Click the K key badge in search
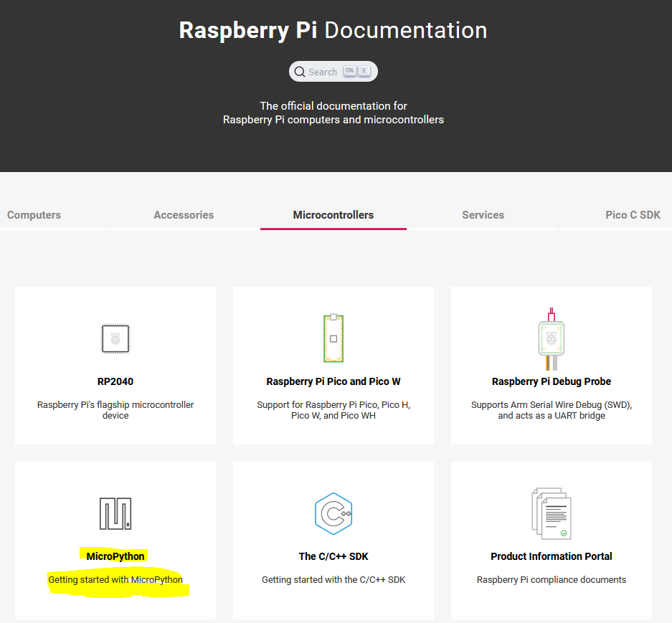672x623 pixels. [364, 71]
